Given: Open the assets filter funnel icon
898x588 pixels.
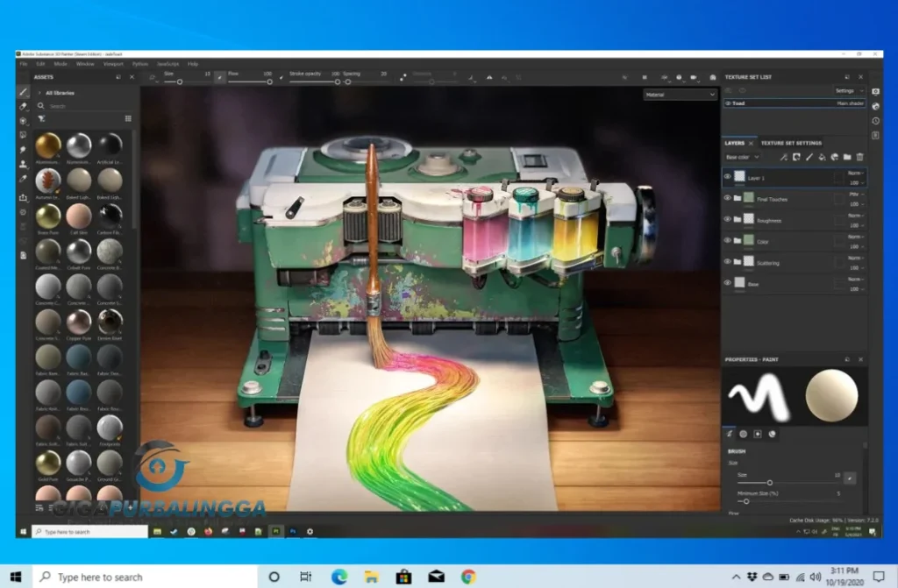Looking at the screenshot, I should (x=41, y=118).
